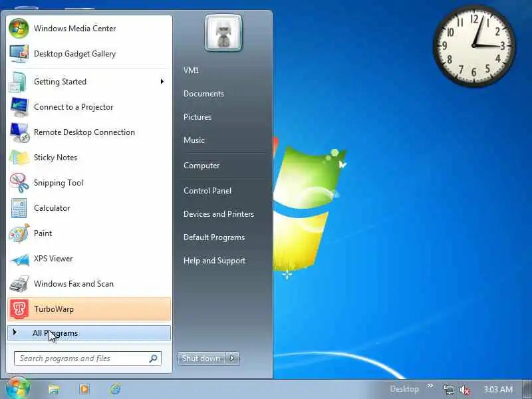This screenshot has height=399, width=532.
Task: Click the taskbar clock 3:03 AM
Action: tap(497, 389)
